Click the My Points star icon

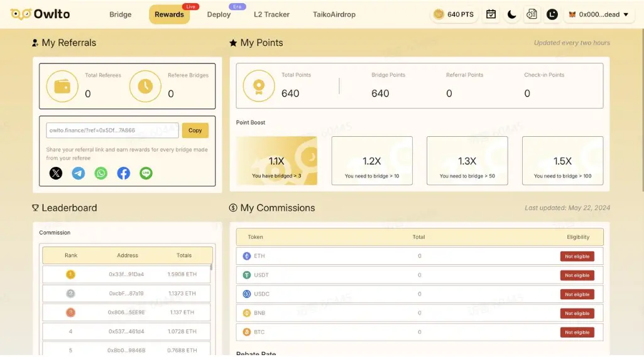[x=233, y=43]
